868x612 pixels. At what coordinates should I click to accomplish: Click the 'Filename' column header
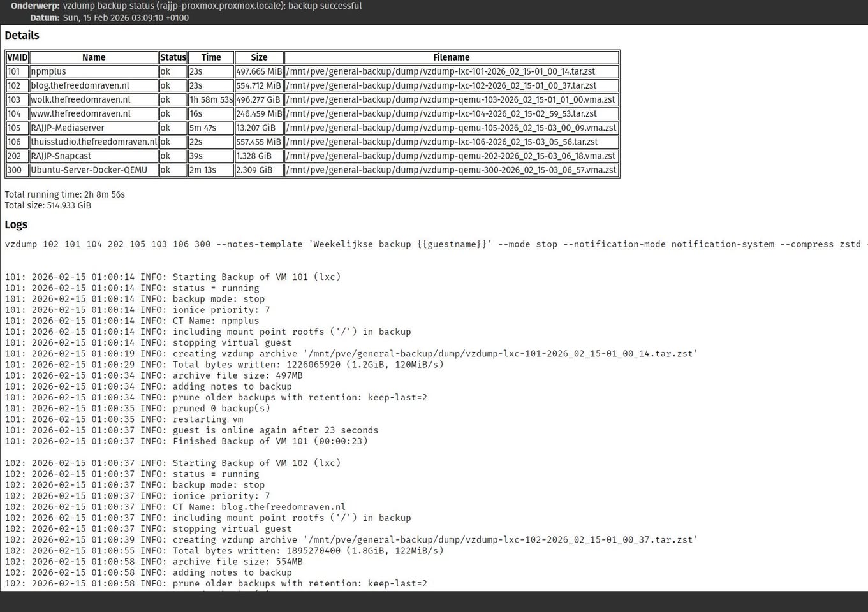tap(452, 57)
